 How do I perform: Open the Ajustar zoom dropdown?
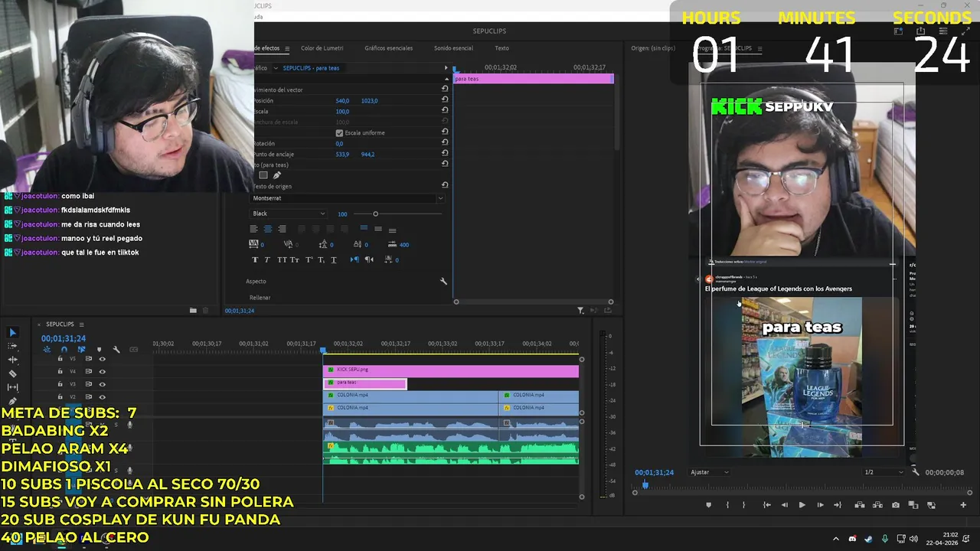[710, 472]
